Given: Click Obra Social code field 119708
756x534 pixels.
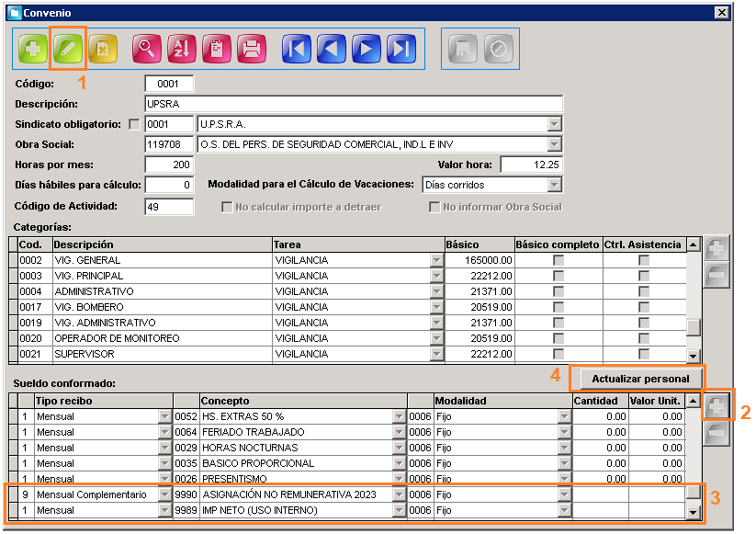Looking at the screenshot, I should tap(169, 144).
